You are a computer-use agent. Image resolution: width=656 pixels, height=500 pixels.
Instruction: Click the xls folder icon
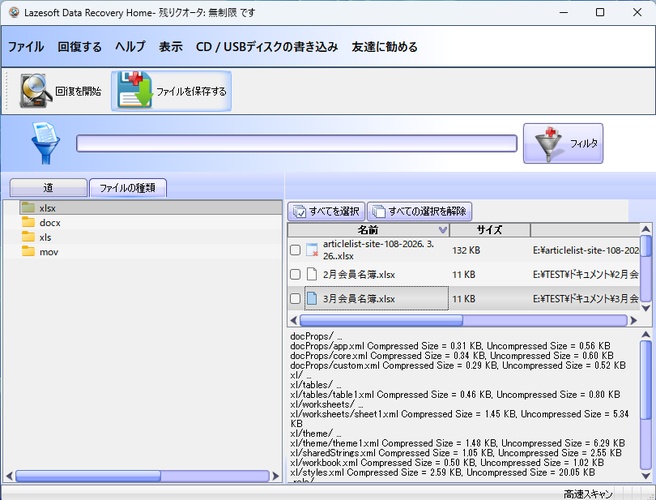coord(28,237)
